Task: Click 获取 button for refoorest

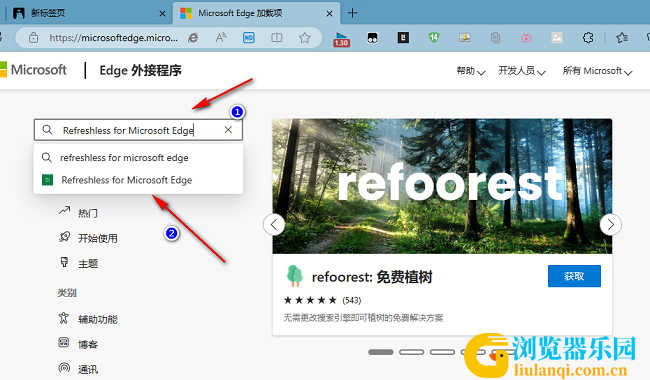Action: click(x=574, y=276)
